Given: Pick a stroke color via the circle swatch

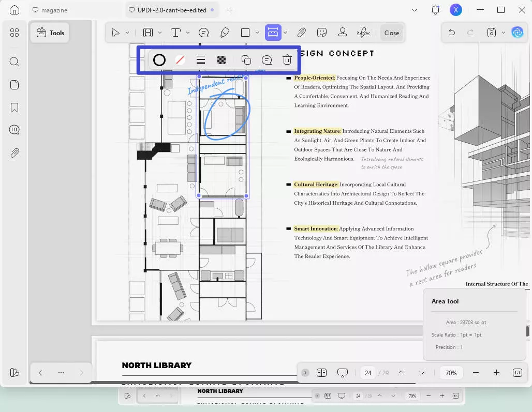Looking at the screenshot, I should 159,59.
